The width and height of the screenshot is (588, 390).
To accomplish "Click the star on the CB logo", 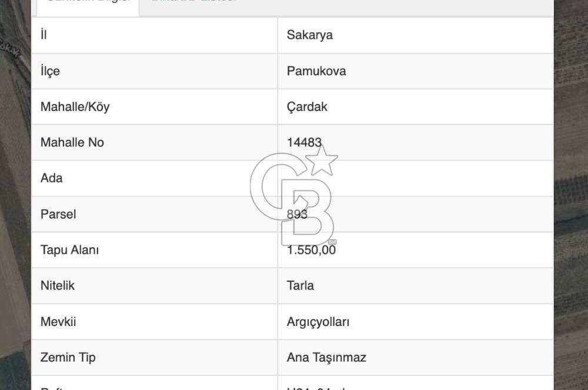I will click(x=322, y=160).
